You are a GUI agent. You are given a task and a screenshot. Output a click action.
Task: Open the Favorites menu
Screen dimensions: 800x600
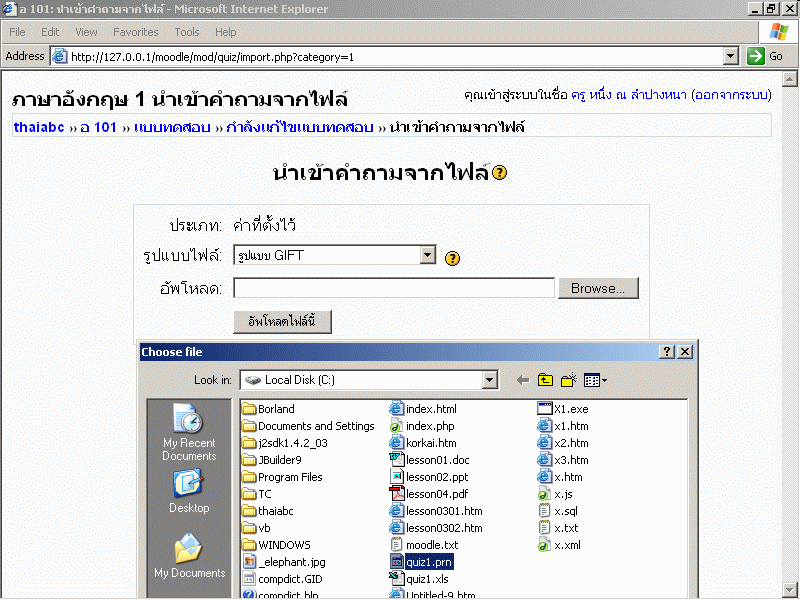pos(135,32)
